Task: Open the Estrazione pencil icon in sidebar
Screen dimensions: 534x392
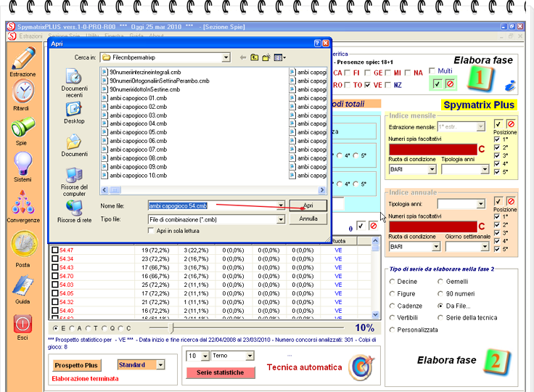Action: tap(23, 58)
